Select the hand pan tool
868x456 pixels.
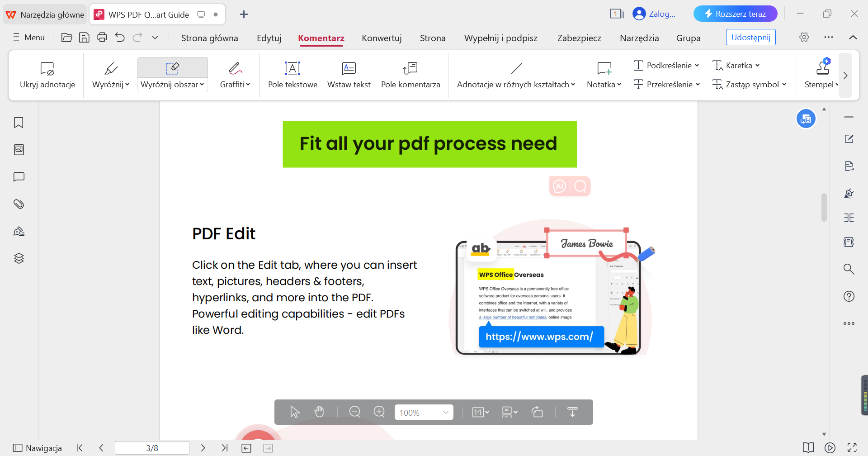point(319,412)
